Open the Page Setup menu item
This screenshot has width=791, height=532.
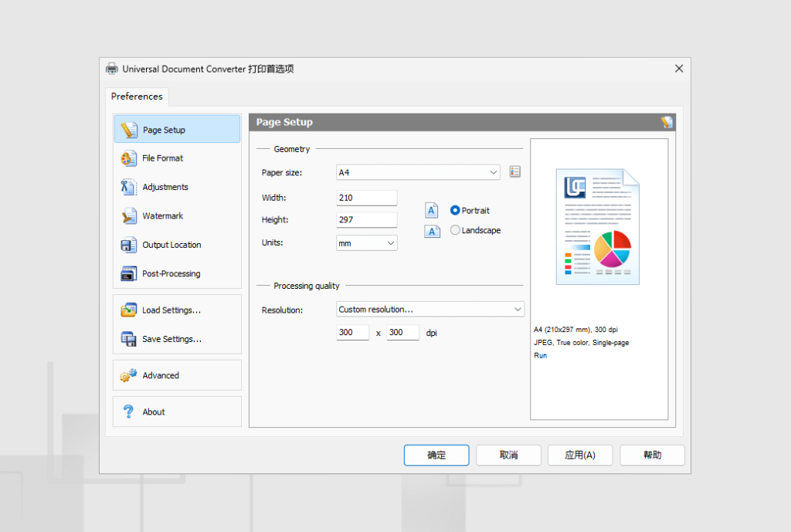(x=177, y=129)
